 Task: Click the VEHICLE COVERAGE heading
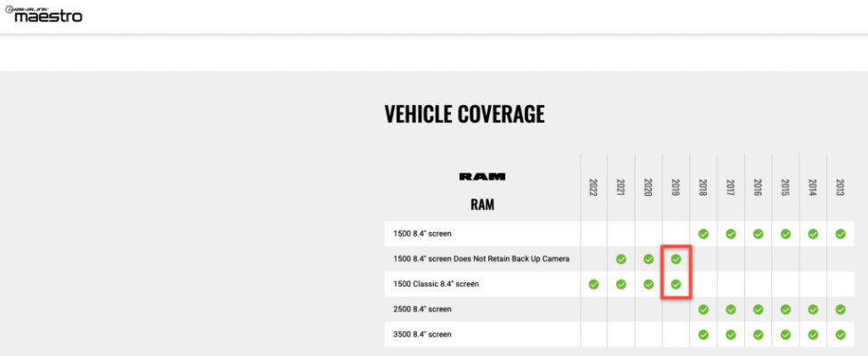465,114
